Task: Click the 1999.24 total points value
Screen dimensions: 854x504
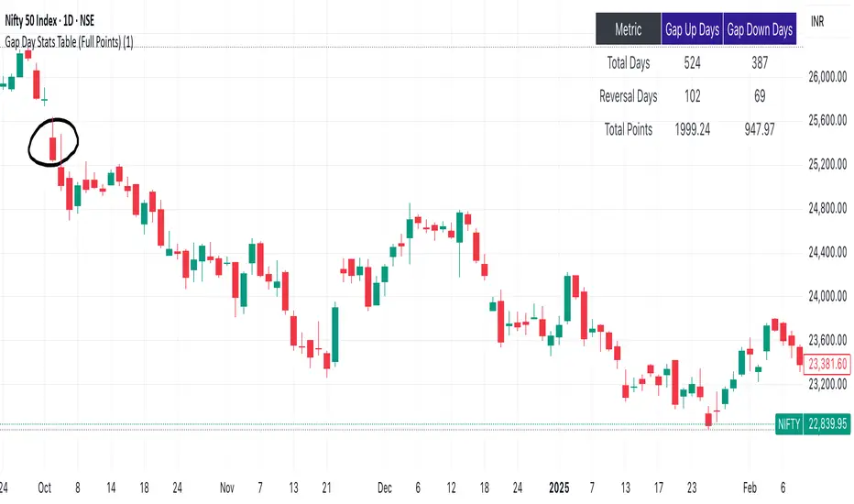Action: pyautogui.click(x=692, y=129)
